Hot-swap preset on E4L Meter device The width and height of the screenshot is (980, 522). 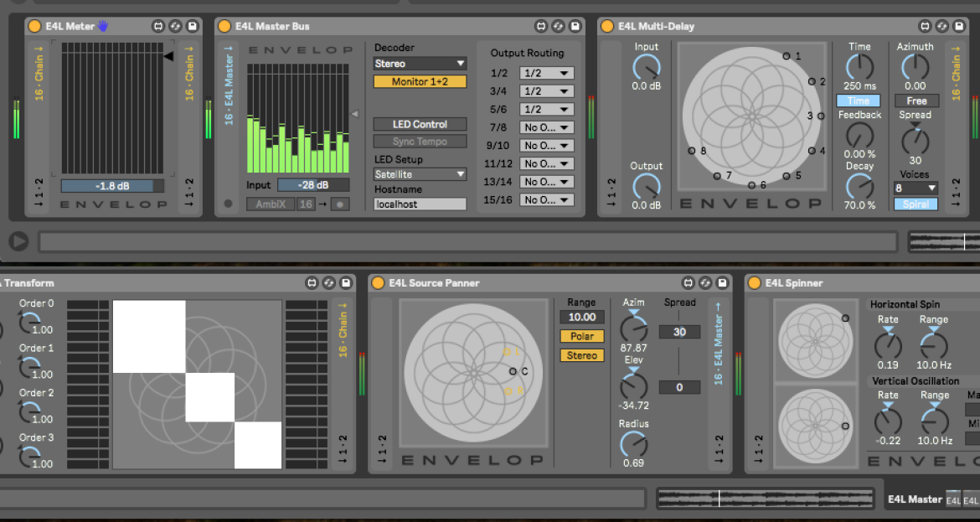(x=175, y=26)
